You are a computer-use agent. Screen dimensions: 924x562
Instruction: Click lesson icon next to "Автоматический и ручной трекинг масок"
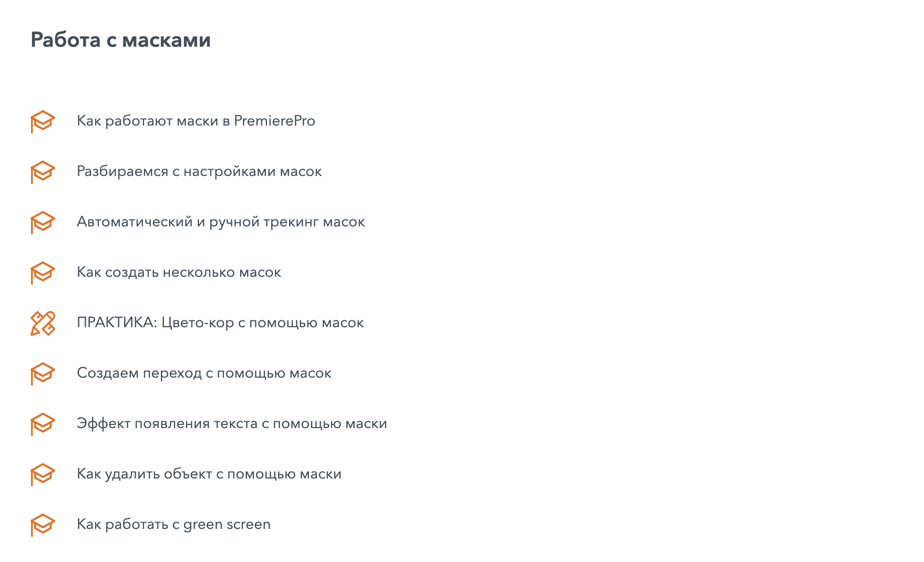tap(43, 222)
